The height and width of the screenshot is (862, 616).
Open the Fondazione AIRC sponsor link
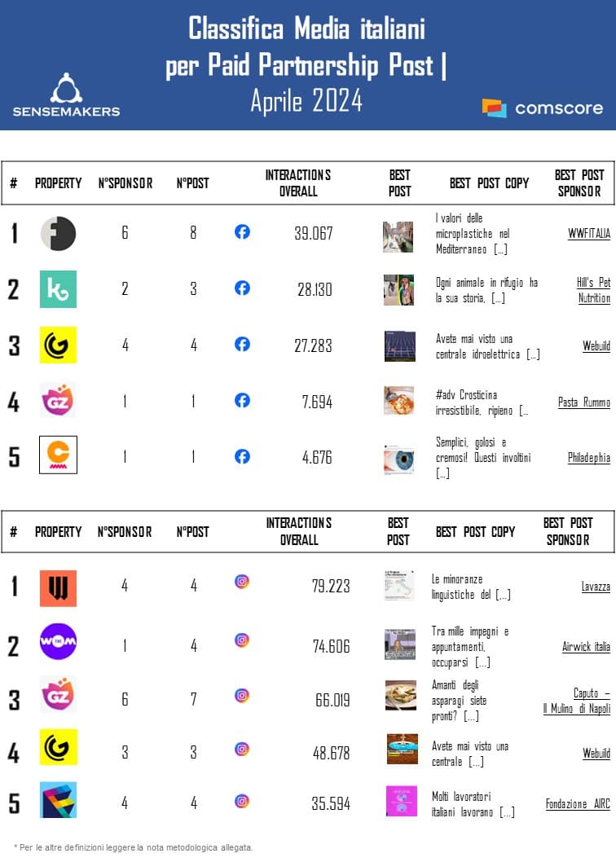(578, 804)
